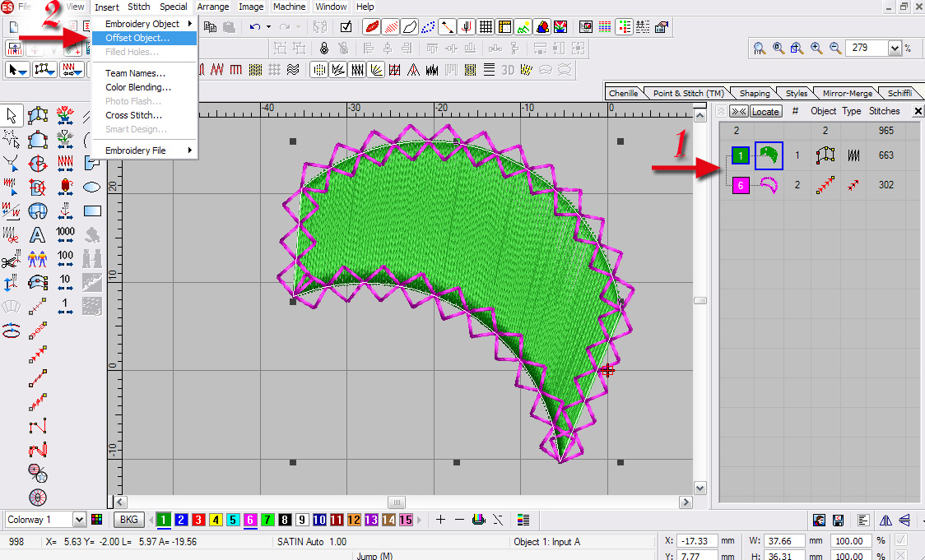This screenshot has height=560, width=925.
Task: Choose Offset Object from Insert menu
Action: pyautogui.click(x=137, y=38)
